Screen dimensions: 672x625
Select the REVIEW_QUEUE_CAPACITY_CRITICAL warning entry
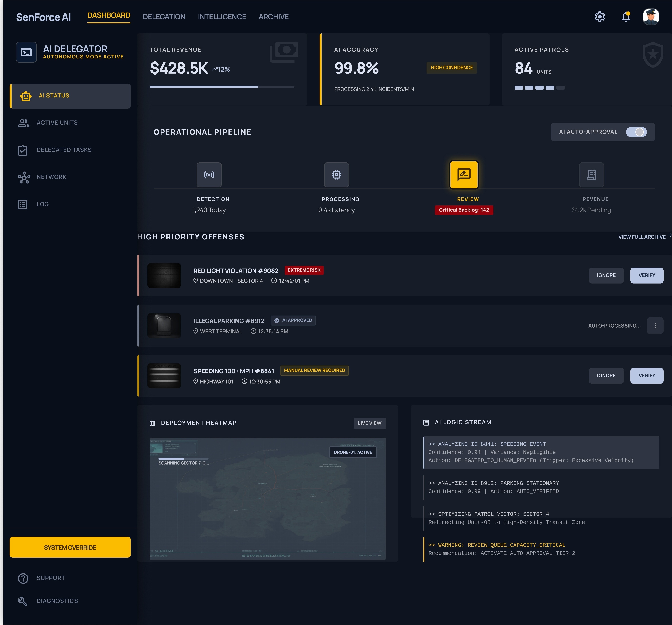[x=541, y=549]
